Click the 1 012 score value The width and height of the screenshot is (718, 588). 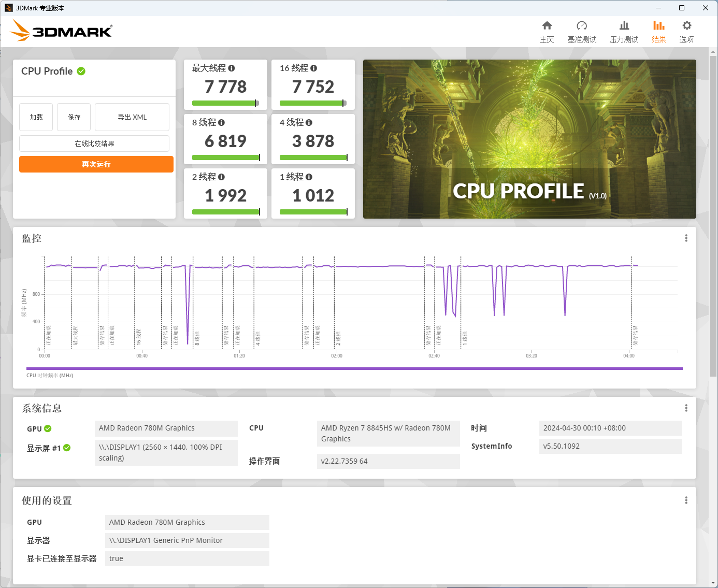coord(313,195)
